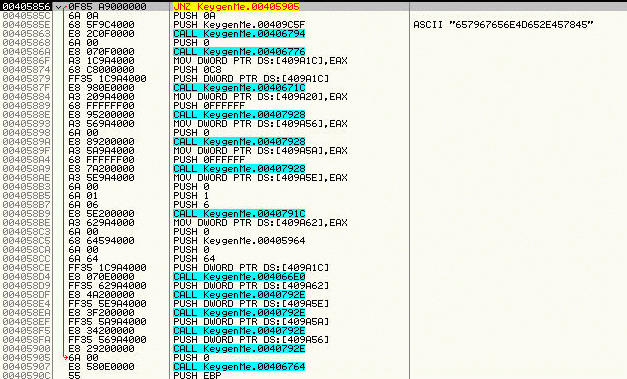The width and height of the screenshot is (627, 379).
Task: Select the PUSH 64 instruction
Action: click(194, 259)
